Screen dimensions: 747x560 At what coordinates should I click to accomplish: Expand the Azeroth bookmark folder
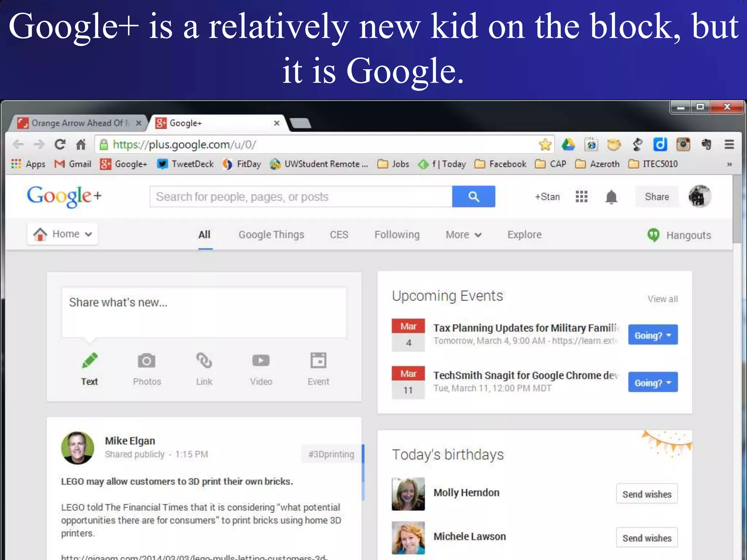pos(597,164)
